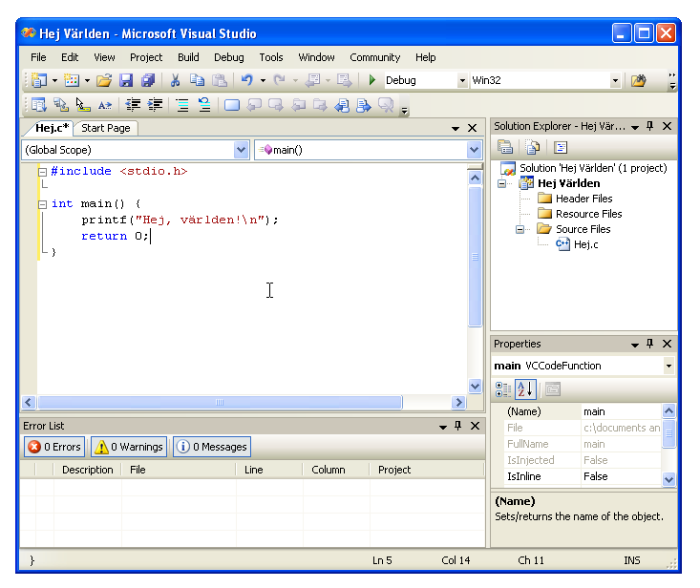Save Hej.c with the floppy icon
The width and height of the screenshot is (700, 588).
126,80
